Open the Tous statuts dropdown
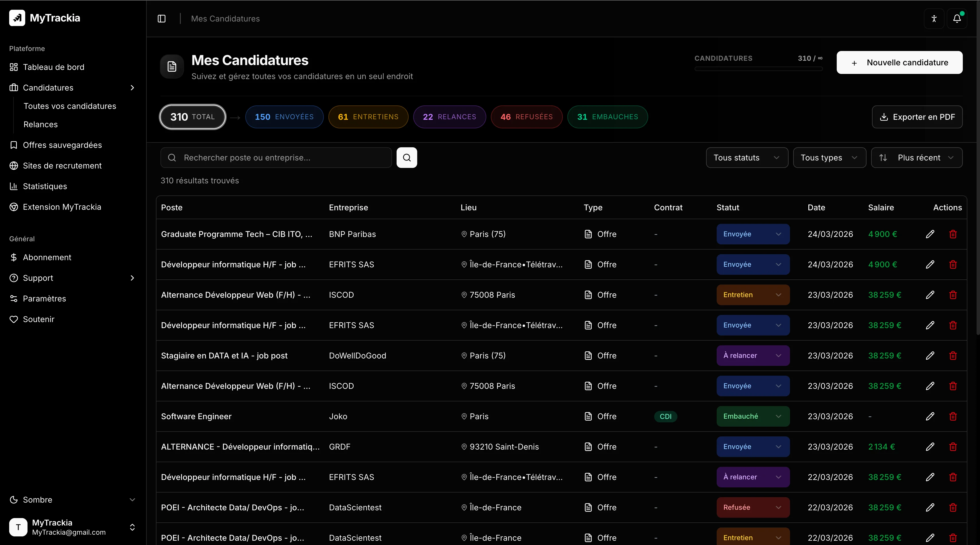This screenshot has width=980, height=545. click(746, 157)
